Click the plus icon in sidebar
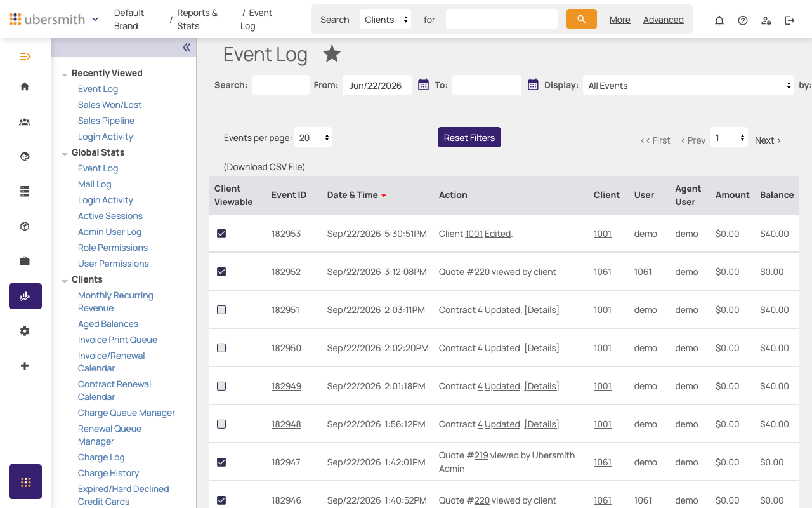Screen dimensions: 812x508 [25, 366]
